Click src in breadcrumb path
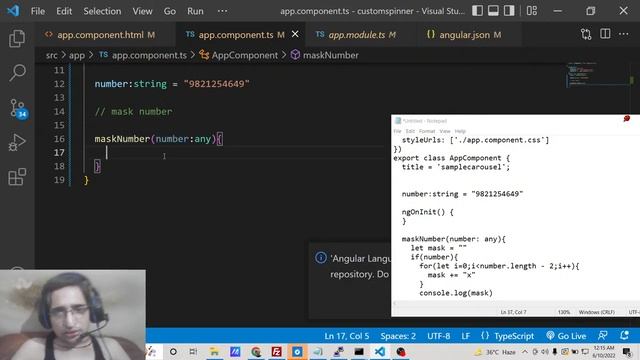 click(x=51, y=55)
